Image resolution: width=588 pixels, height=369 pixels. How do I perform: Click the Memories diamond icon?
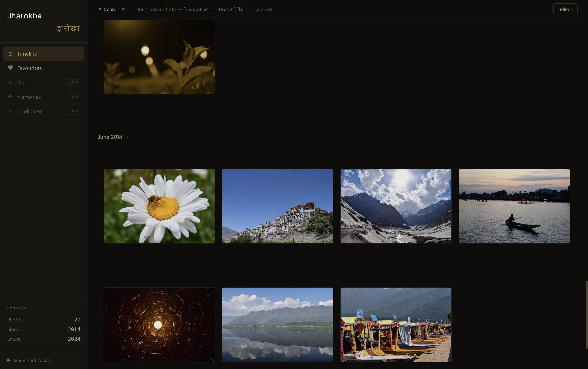point(10,97)
